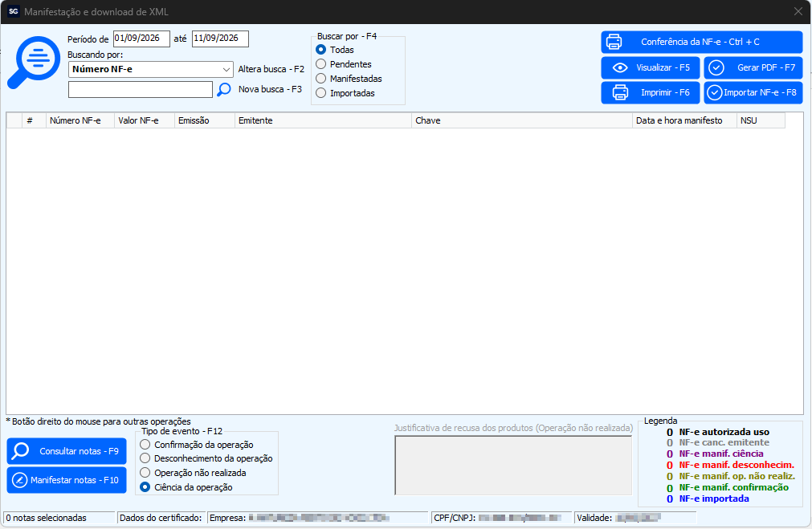
Task: Sort by Chave column header
Action: tap(522, 120)
